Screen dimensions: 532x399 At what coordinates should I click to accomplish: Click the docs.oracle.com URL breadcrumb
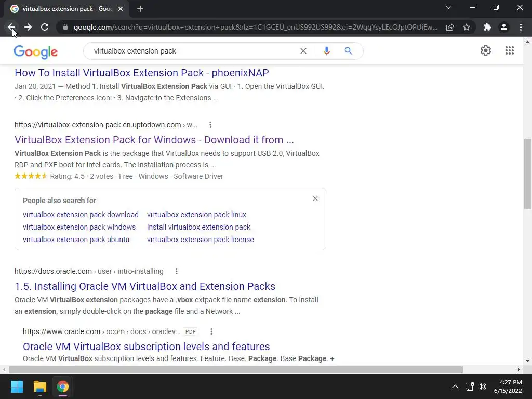point(89,271)
